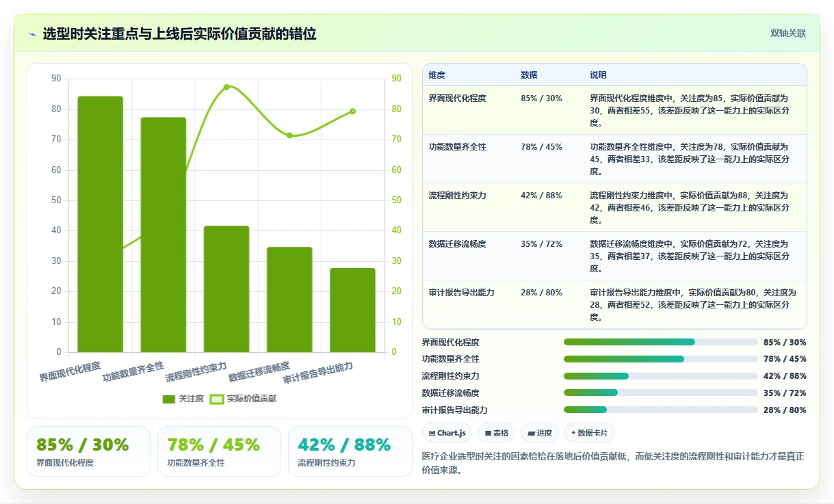
Task: Select table cell 数据迁移流畅度
Action: pos(457,244)
